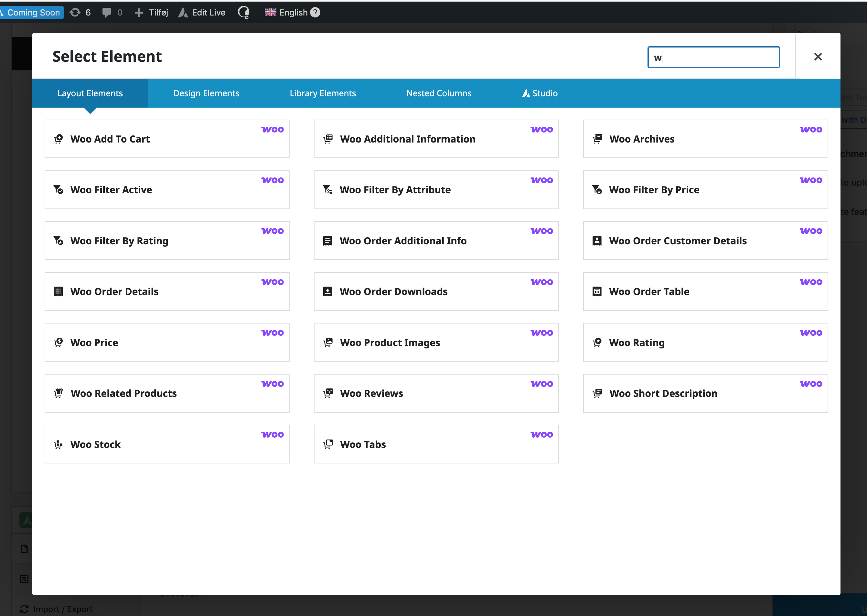Screen dimensions: 867x616
Task: Open the Tilføj add-new menu
Action: tap(151, 13)
